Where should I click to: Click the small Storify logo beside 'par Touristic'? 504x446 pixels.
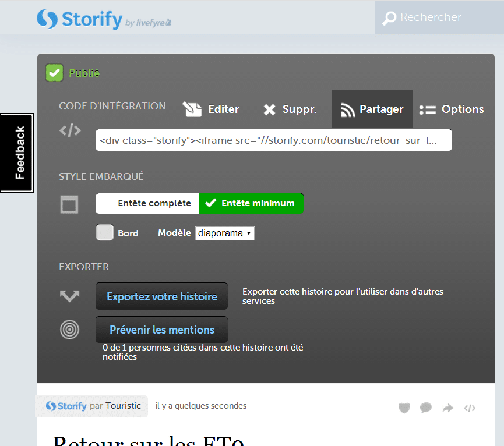pyautogui.click(x=66, y=406)
